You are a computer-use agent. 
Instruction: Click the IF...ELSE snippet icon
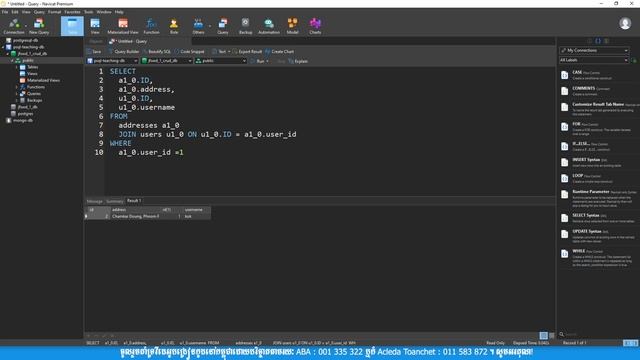tap(564, 147)
